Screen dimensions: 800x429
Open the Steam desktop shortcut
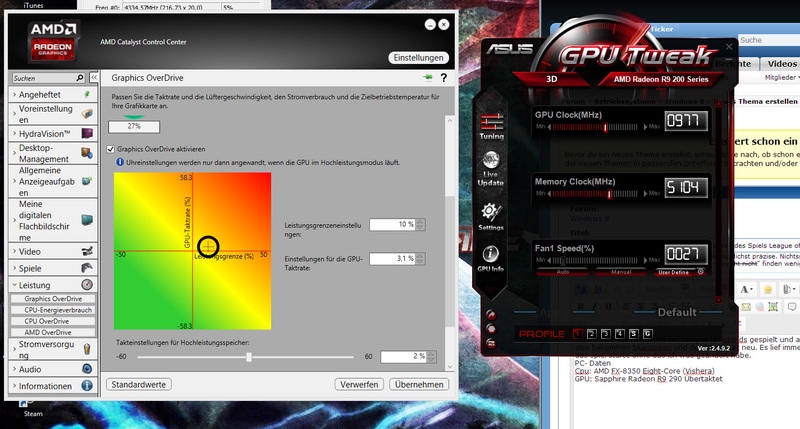pyautogui.click(x=32, y=410)
